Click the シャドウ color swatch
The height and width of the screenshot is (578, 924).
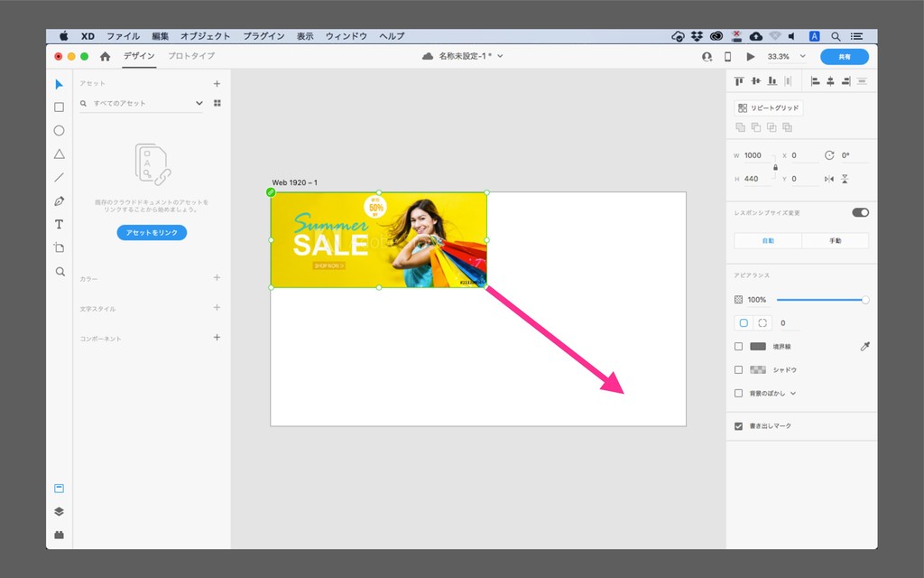758,369
